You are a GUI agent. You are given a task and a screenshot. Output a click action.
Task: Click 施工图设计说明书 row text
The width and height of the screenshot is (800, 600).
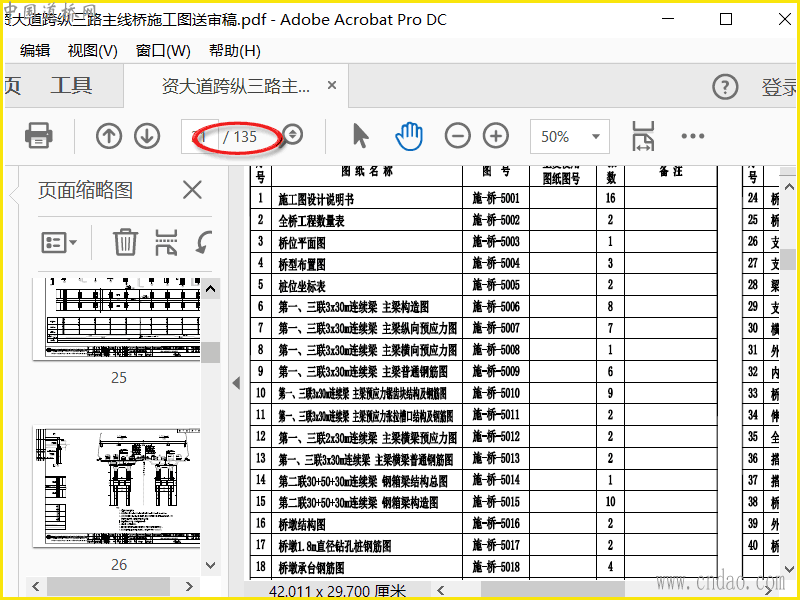pyautogui.click(x=316, y=199)
